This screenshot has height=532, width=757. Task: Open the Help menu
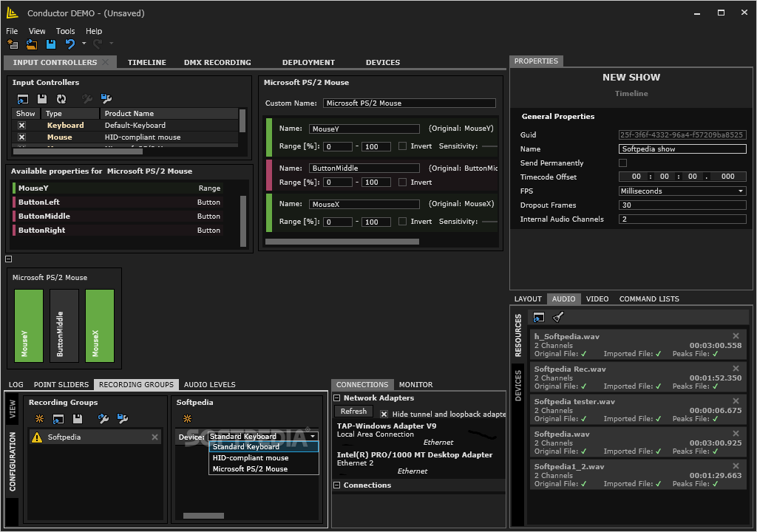(94, 31)
